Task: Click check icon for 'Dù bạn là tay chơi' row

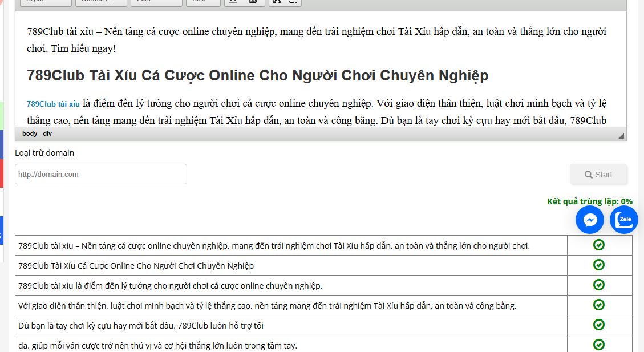Action: [x=598, y=325]
